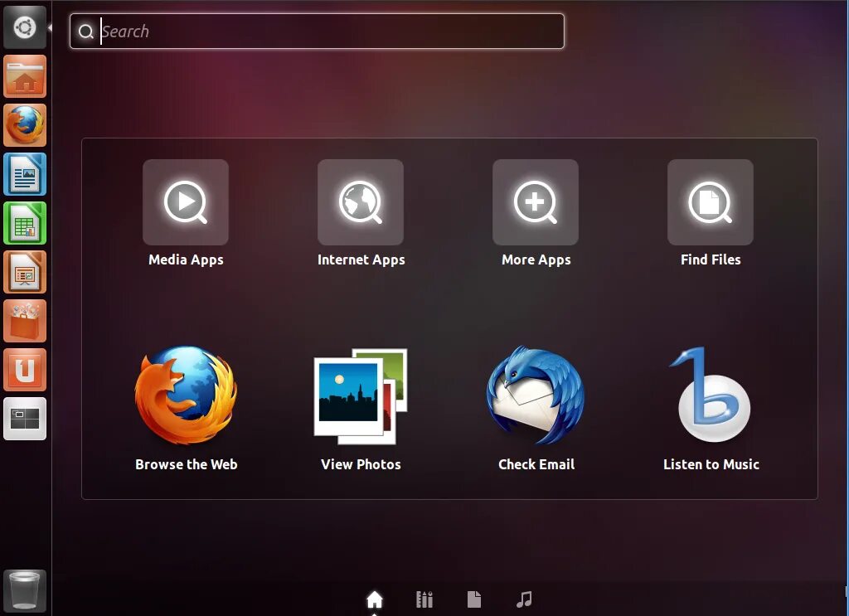Switch to the Files lens tab
849x616 pixels.
point(474,599)
